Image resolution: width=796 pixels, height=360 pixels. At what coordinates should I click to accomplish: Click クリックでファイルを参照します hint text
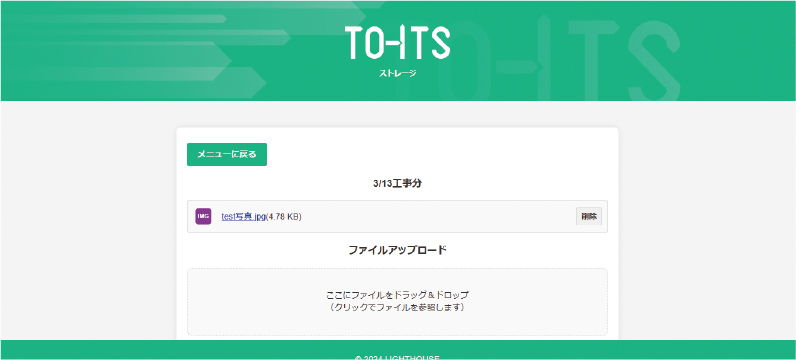tap(397, 307)
